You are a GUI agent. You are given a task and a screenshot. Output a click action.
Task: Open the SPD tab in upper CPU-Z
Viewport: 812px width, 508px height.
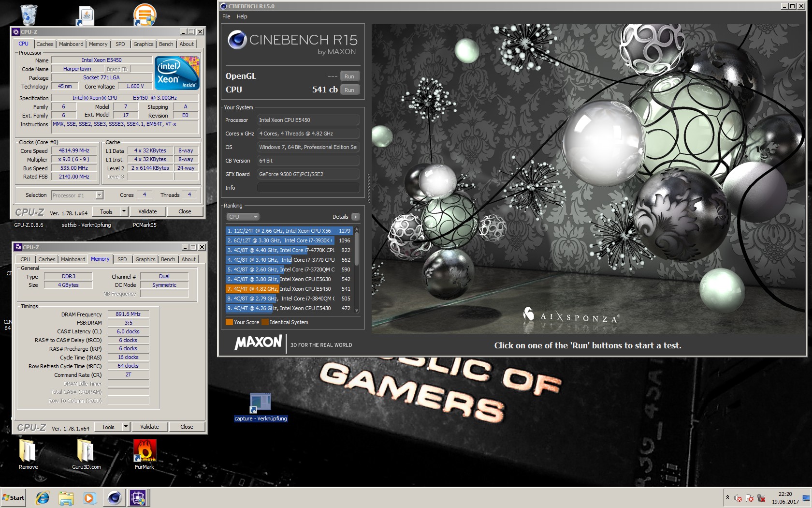coord(120,44)
